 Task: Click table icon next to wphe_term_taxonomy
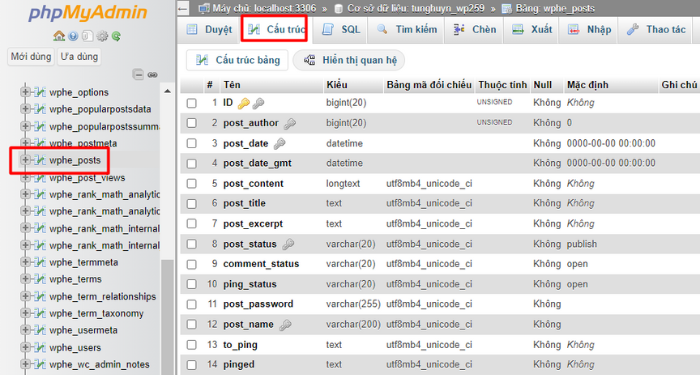tap(40, 313)
